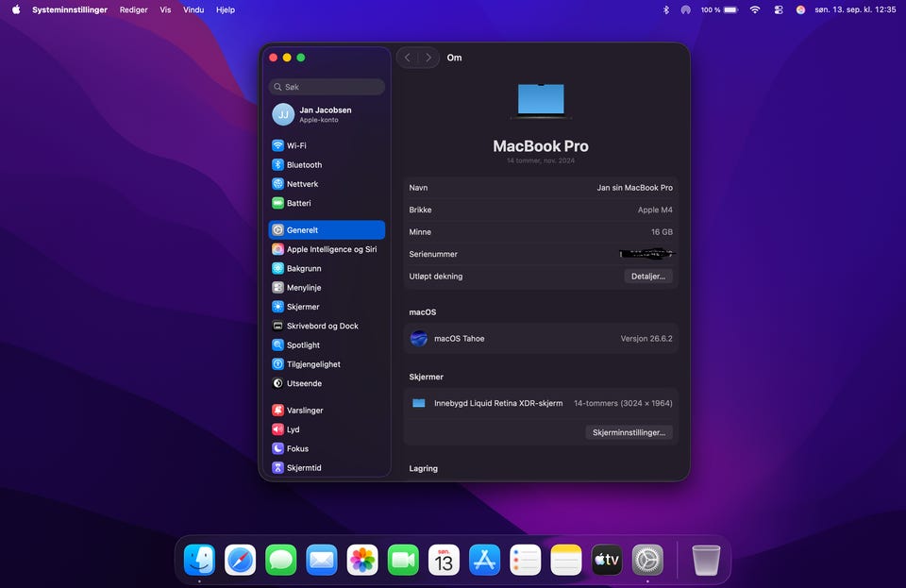Open Safari from the Dock
This screenshot has width=906, height=588.
pos(241,560)
